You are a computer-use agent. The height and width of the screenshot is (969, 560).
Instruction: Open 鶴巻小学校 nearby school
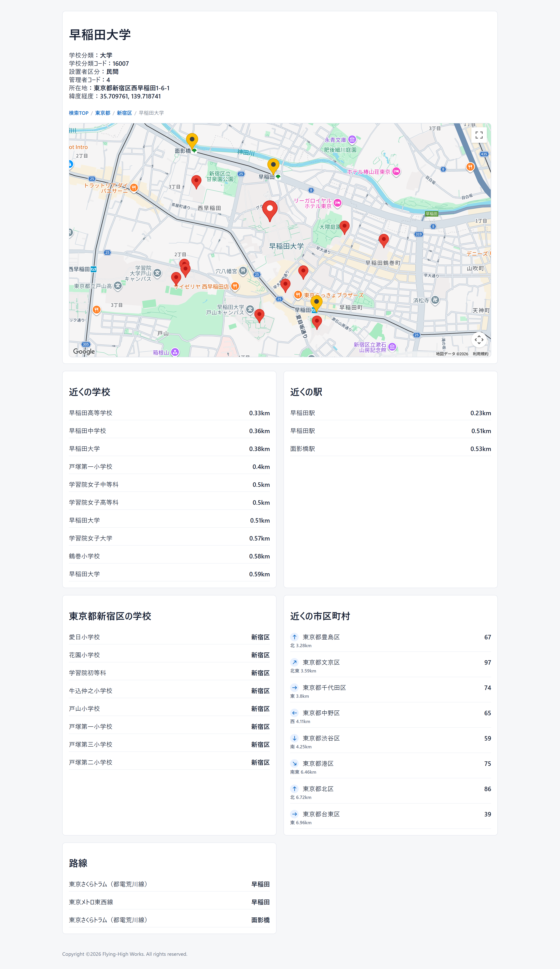pyautogui.click(x=170, y=556)
